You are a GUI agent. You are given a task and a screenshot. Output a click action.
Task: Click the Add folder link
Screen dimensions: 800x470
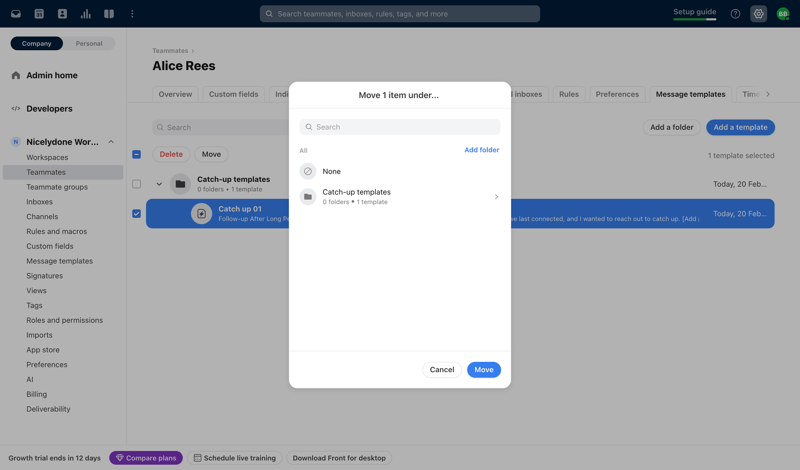point(482,150)
